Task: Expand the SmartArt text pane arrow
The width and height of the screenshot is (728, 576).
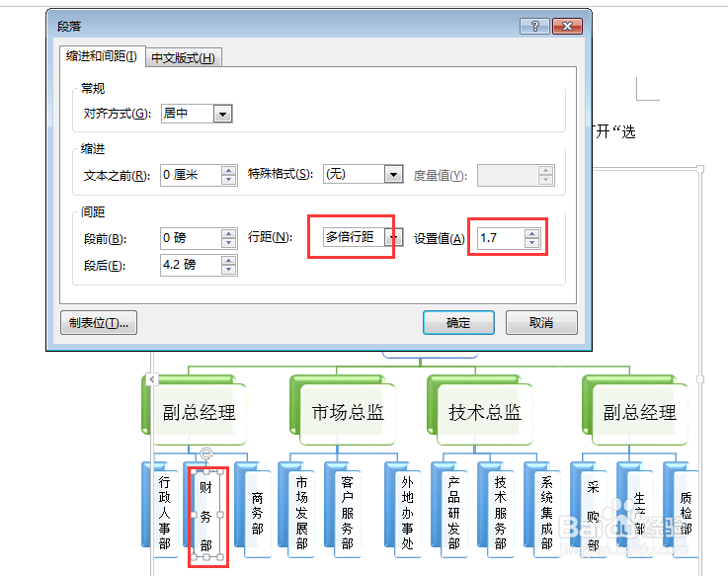Action: tap(152, 379)
